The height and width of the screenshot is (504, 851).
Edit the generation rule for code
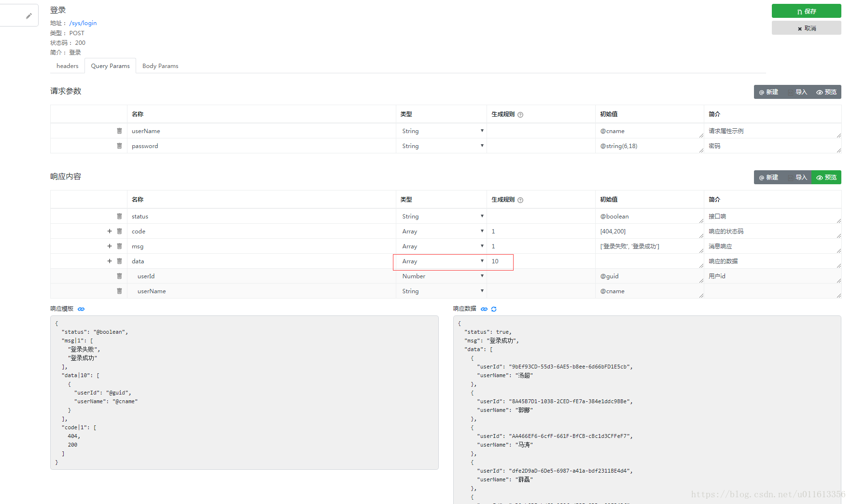click(x=541, y=232)
